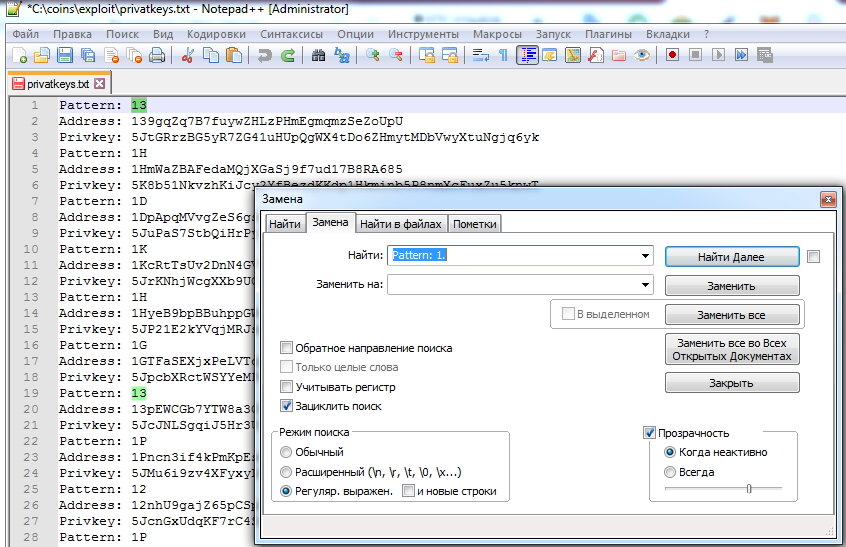Screen dimensions: 846x547
Task: Check the 'и новые строки' box
Action: [408, 490]
